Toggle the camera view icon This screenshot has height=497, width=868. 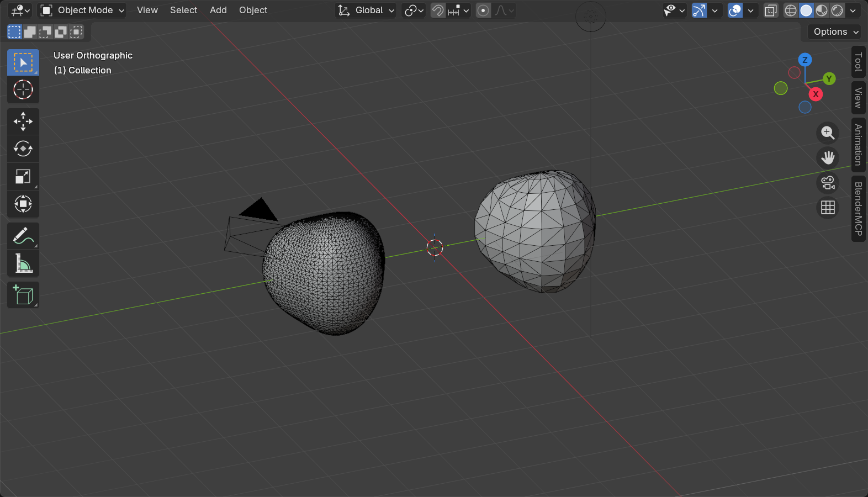tap(828, 183)
